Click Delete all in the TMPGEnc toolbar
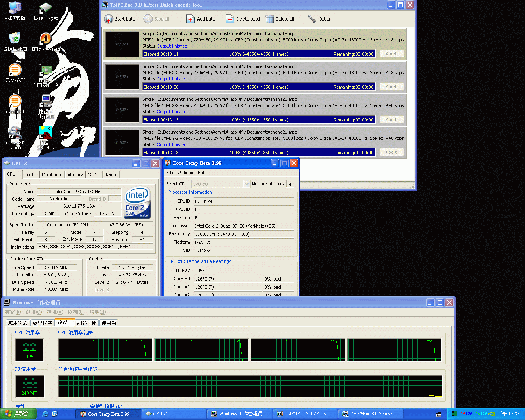Screen dimensions: 525x420 point(280,19)
